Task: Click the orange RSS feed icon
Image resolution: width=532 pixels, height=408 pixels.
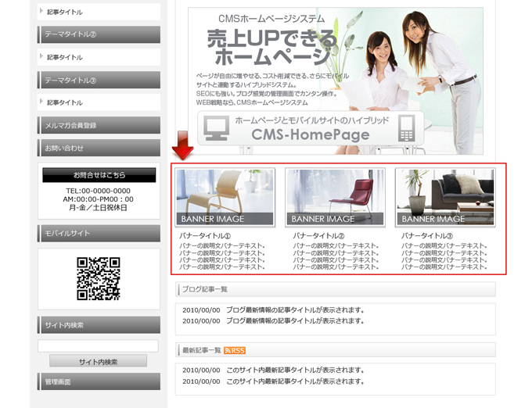Action: [235, 350]
